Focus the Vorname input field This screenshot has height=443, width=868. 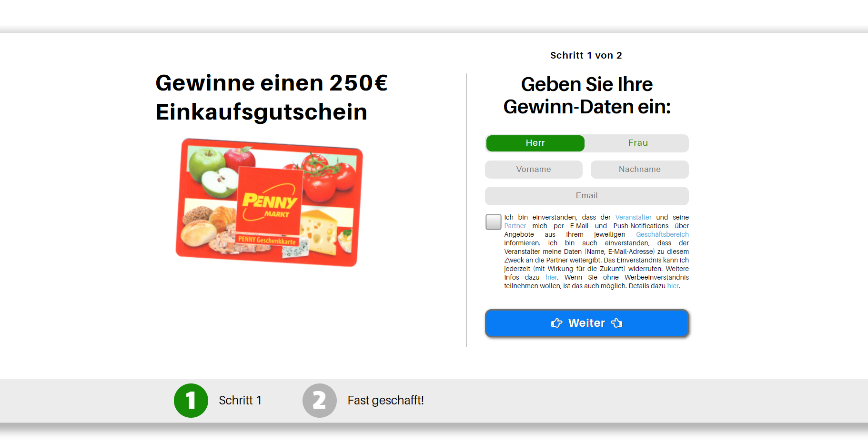(x=534, y=170)
